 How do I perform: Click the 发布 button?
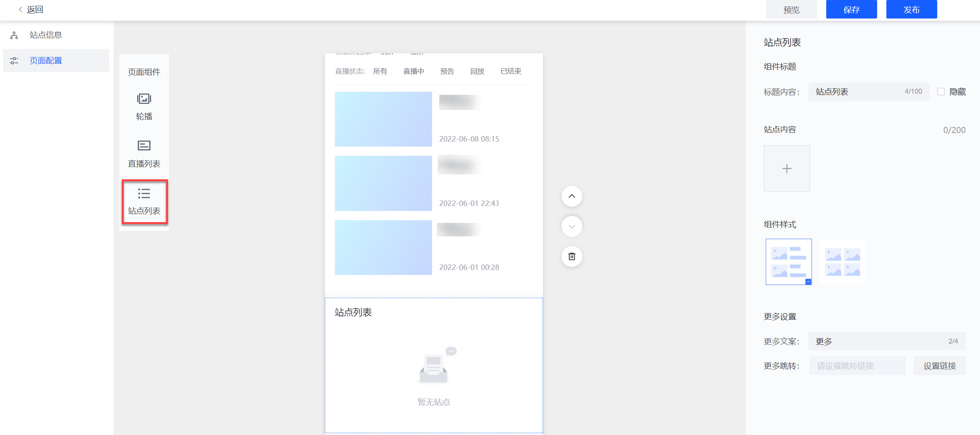911,10
